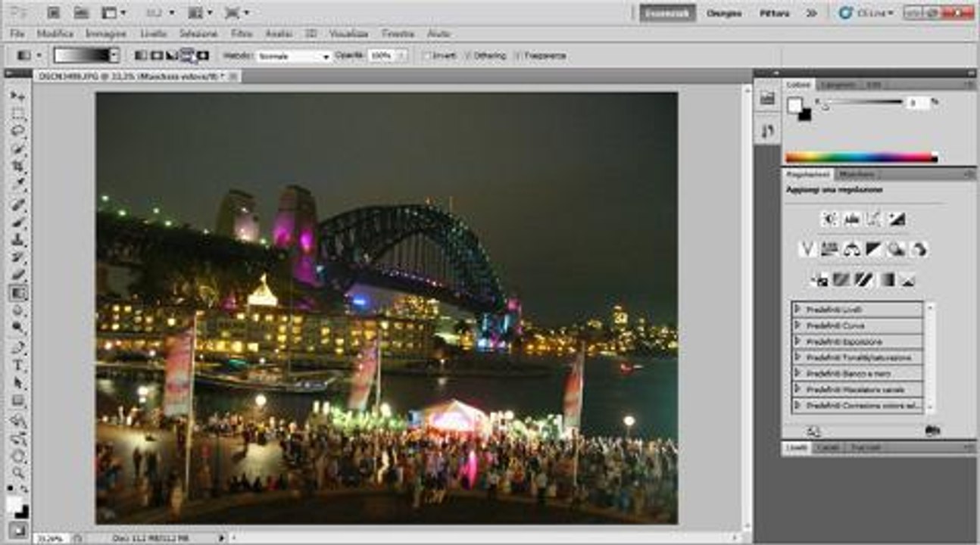Select the Crop tool
Screen dimensions: 980x545
18,166
